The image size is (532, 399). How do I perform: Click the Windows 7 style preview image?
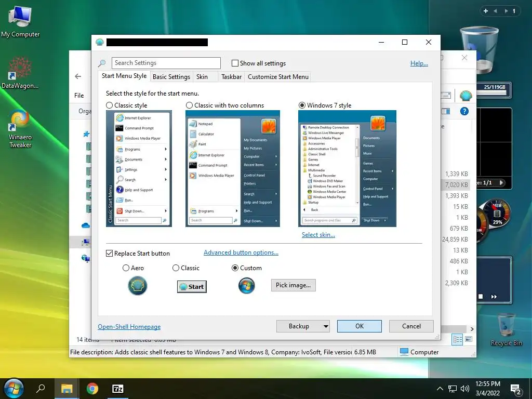click(x=347, y=169)
